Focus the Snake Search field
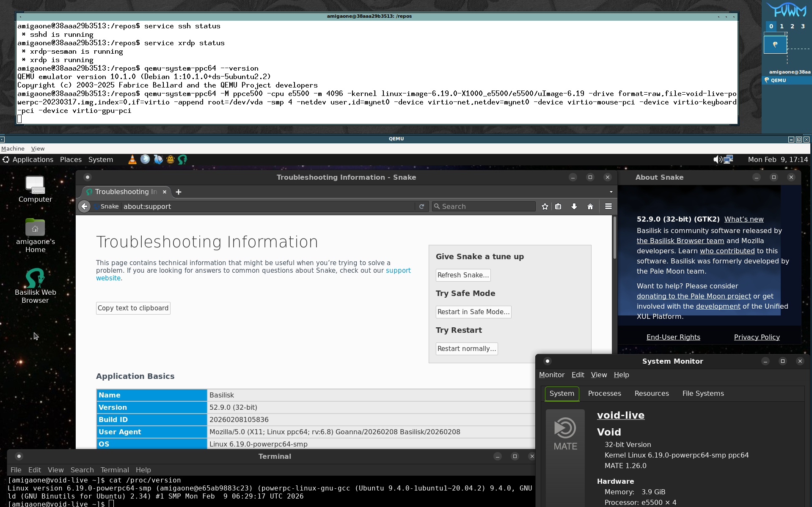 click(484, 206)
